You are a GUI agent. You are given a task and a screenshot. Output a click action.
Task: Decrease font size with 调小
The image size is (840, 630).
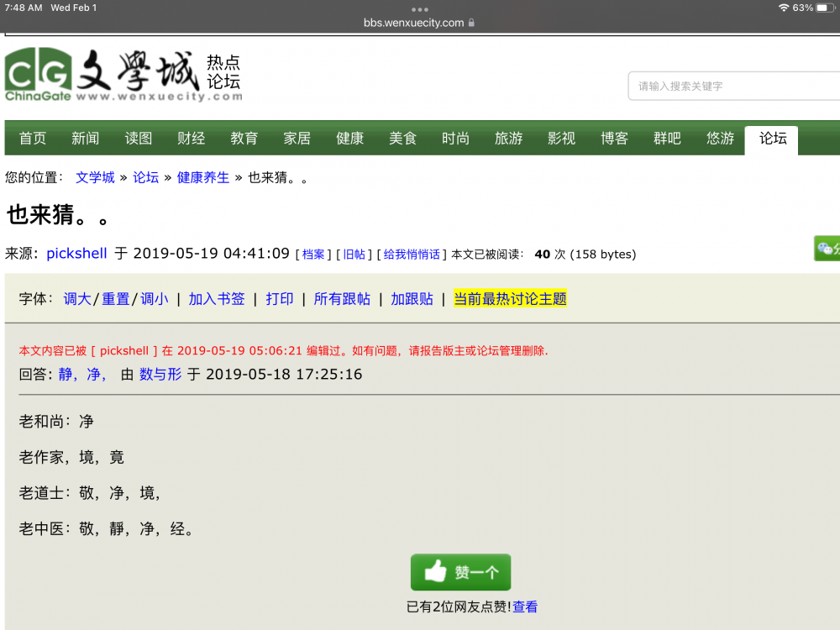[x=154, y=299]
